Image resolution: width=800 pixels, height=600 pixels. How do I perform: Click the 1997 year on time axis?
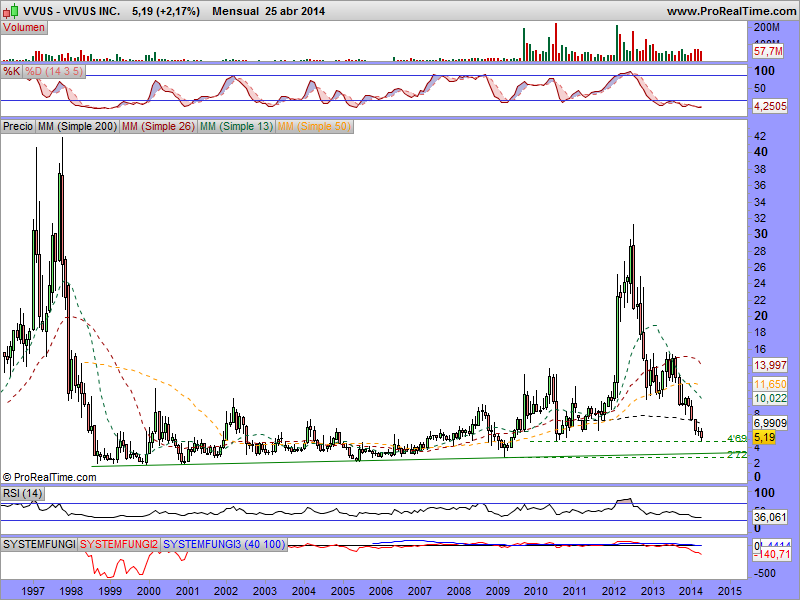[33, 591]
